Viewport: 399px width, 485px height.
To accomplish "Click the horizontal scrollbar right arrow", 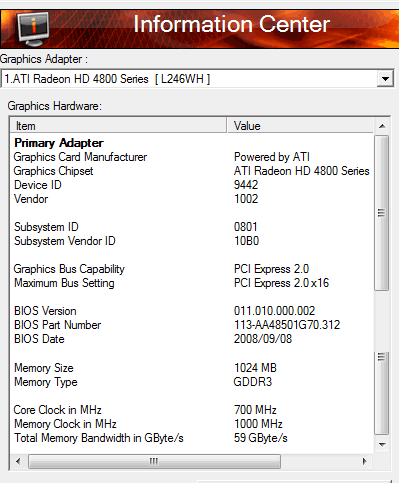I will pyautogui.click(x=365, y=462).
